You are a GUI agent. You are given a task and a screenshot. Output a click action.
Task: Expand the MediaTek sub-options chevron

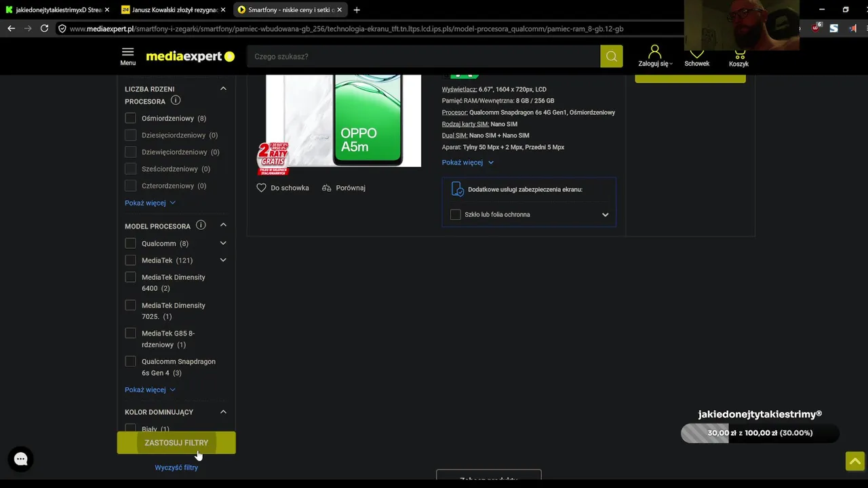point(223,260)
